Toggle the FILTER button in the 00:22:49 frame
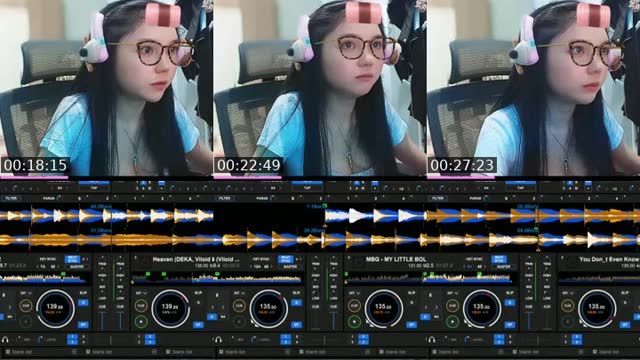 pyautogui.click(x=224, y=198)
